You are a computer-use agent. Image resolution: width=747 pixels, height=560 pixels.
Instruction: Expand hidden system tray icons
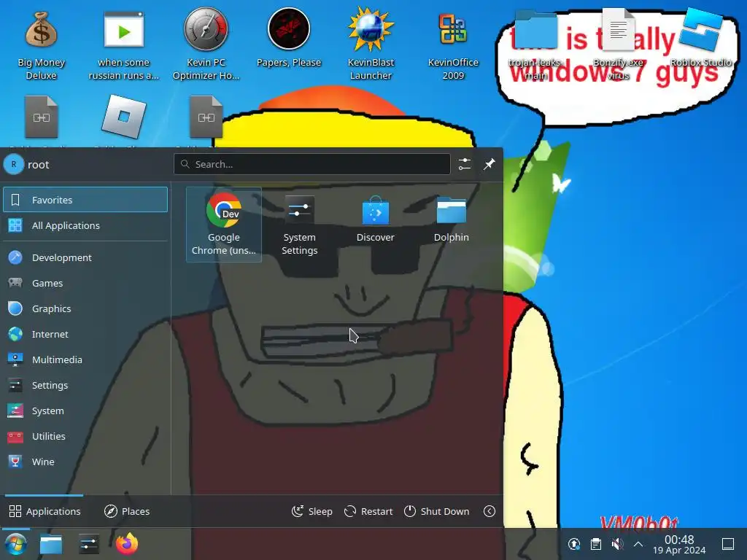point(638,544)
